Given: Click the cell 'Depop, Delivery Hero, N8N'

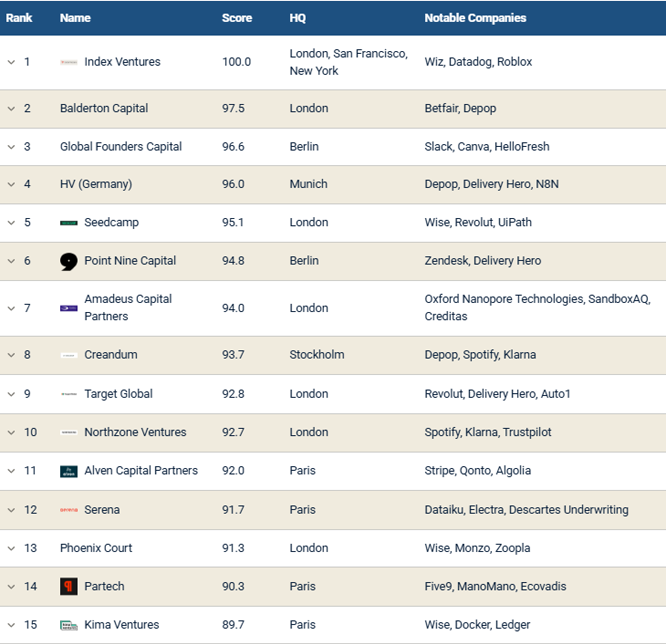Looking at the screenshot, I should [x=492, y=184].
